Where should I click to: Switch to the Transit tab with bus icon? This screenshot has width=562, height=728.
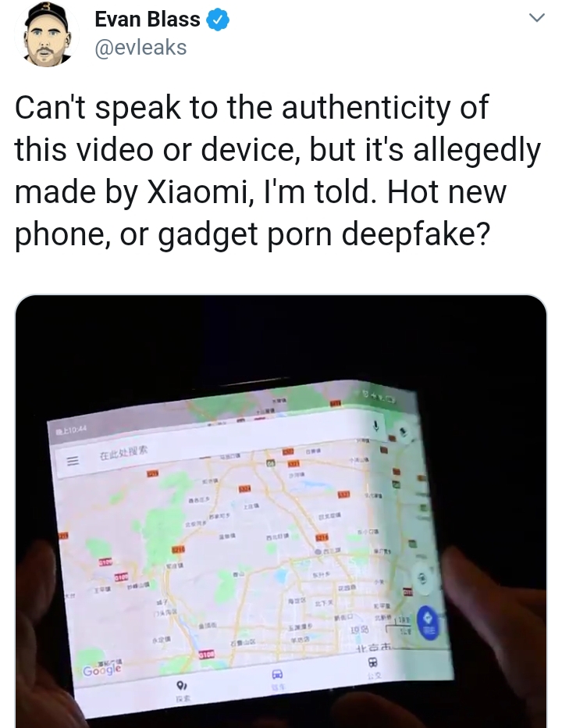click(x=372, y=666)
